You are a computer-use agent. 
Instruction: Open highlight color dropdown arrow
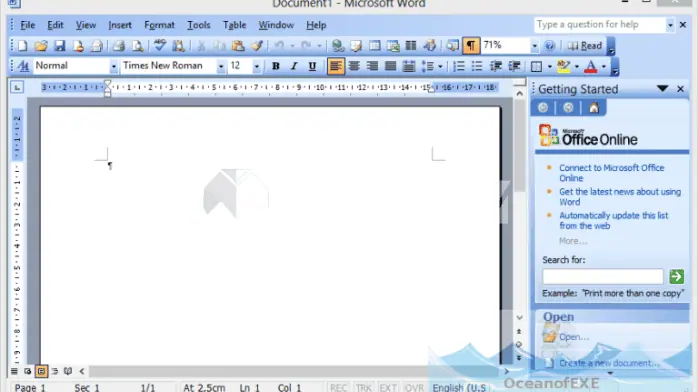[576, 67]
